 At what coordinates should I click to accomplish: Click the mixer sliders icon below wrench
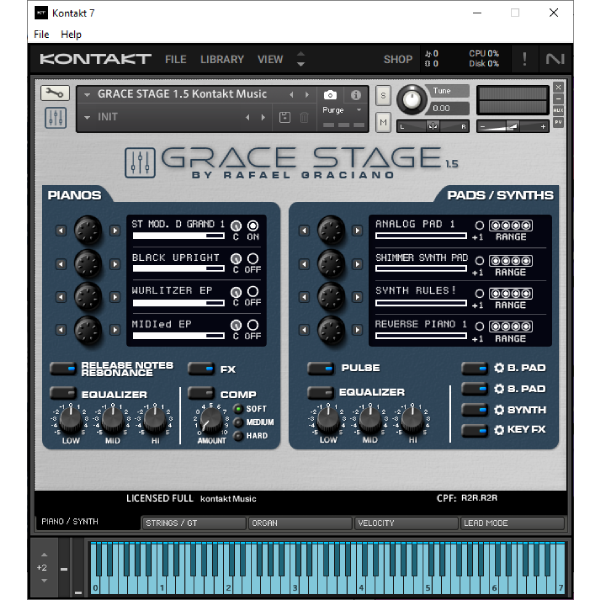[x=56, y=118]
